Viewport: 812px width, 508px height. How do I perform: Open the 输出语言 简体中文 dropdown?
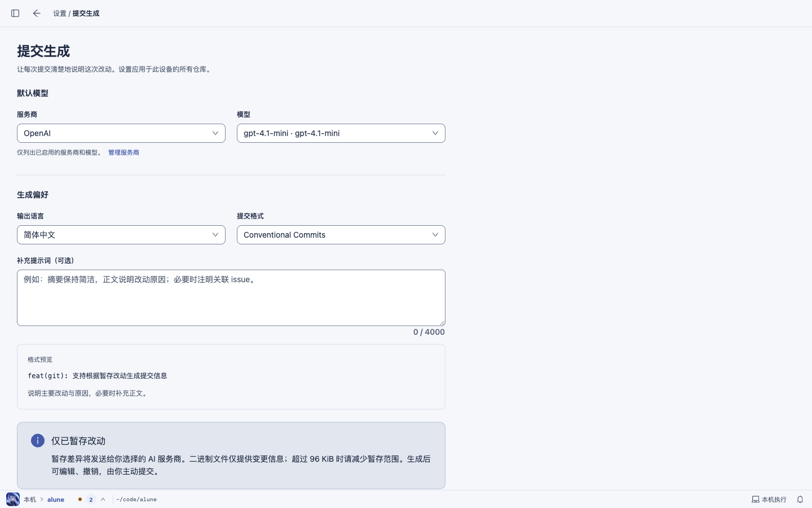(121, 235)
